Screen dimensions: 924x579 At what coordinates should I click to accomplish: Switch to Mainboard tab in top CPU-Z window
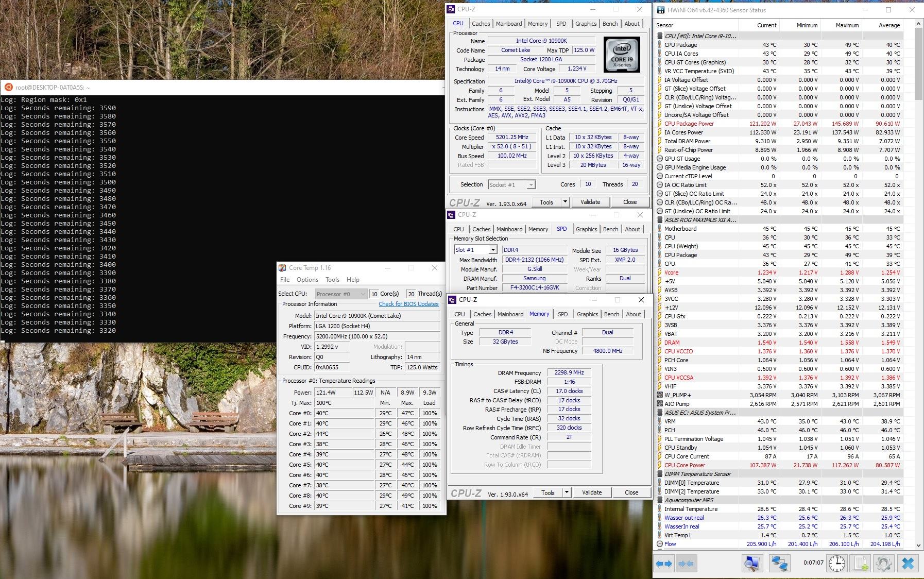pos(509,24)
